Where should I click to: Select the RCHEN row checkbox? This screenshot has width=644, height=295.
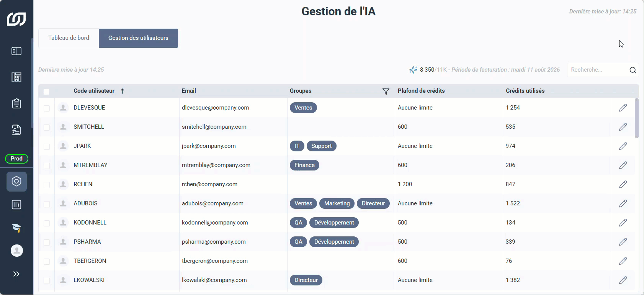[47, 185]
